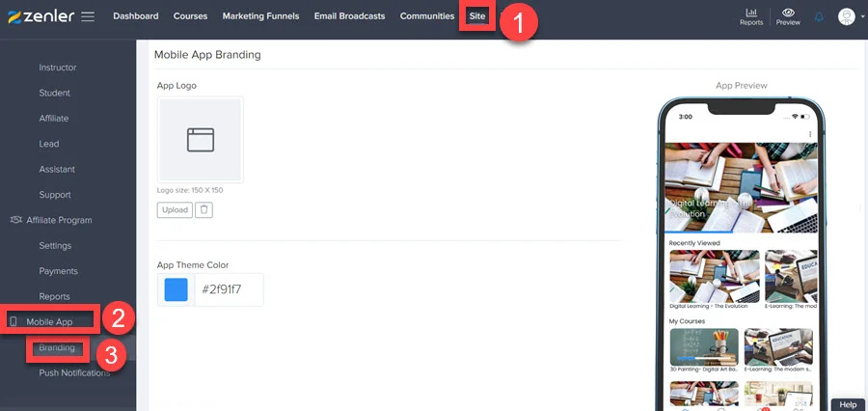
Task: Click the user profile avatar icon
Action: point(846,16)
